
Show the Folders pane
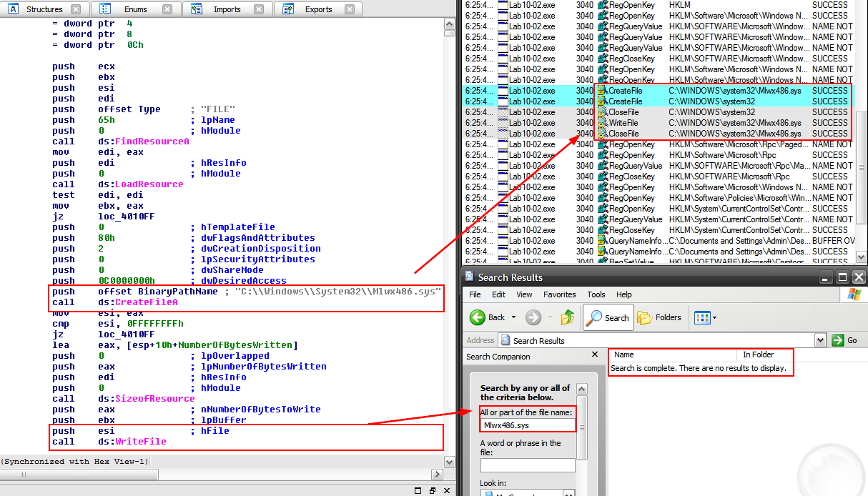pyautogui.click(x=661, y=317)
